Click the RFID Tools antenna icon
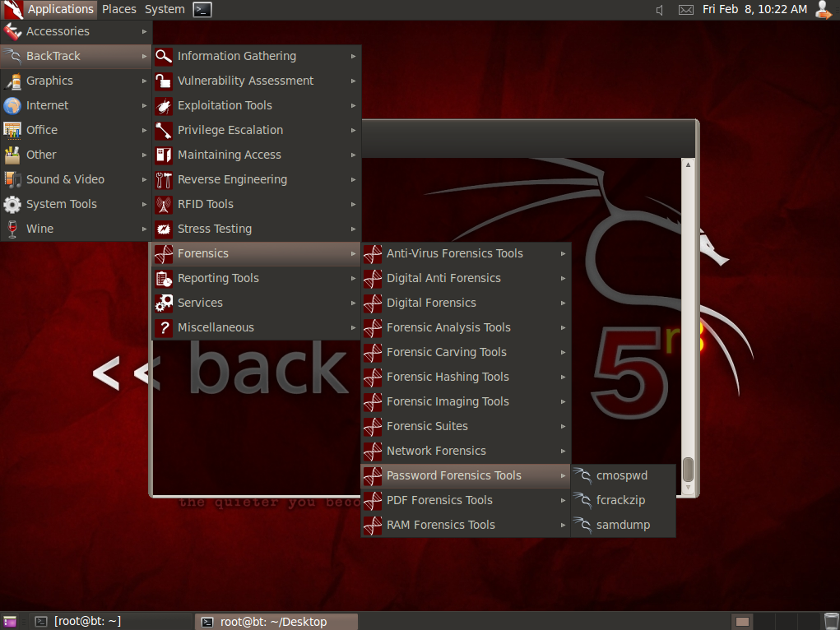 pos(164,204)
